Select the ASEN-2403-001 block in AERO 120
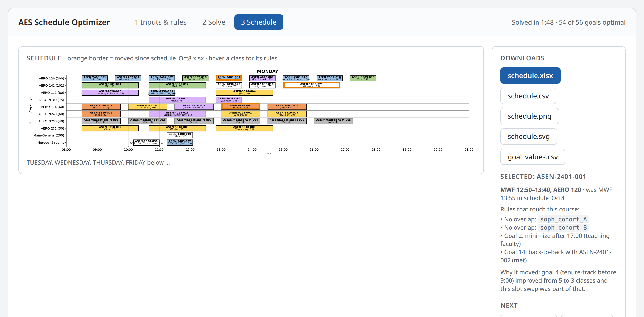 [95, 78]
